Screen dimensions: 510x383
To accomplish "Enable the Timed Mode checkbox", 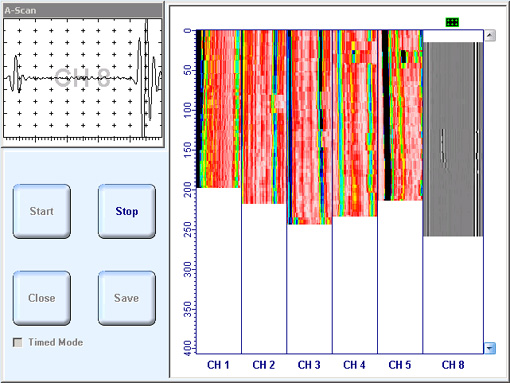I will click(17, 342).
